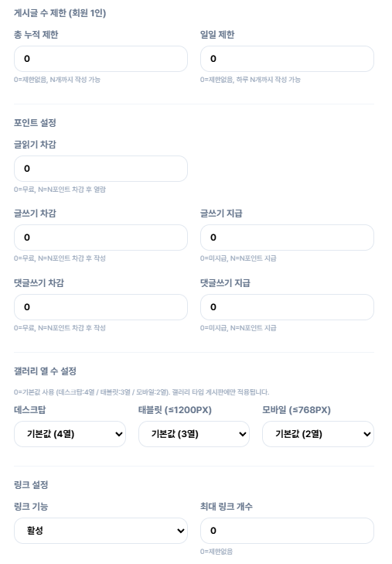Click the chevron arrow beside 활성
Image resolution: width=392 pixels, height=564 pixels.
point(181,531)
